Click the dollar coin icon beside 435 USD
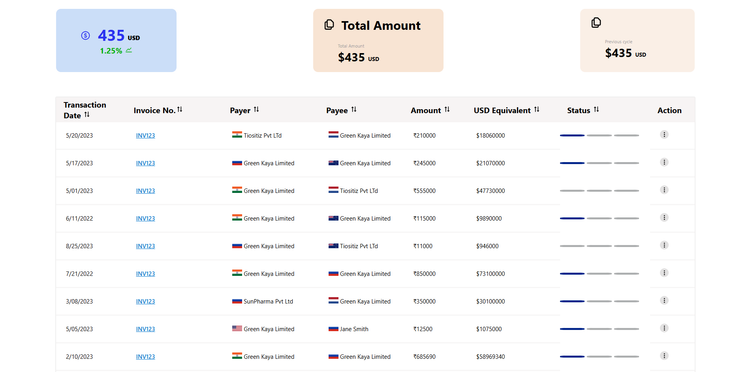The width and height of the screenshot is (750, 372). coord(85,35)
